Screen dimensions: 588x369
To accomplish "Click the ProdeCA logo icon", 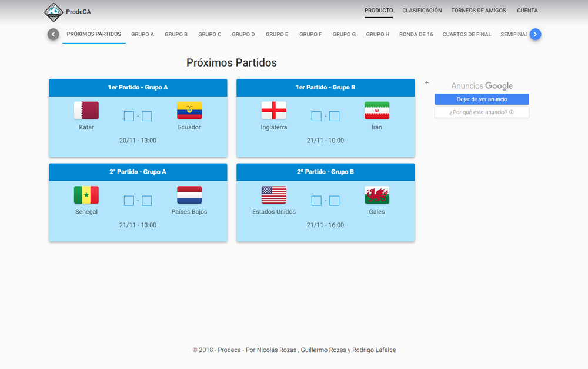I will (x=54, y=12).
